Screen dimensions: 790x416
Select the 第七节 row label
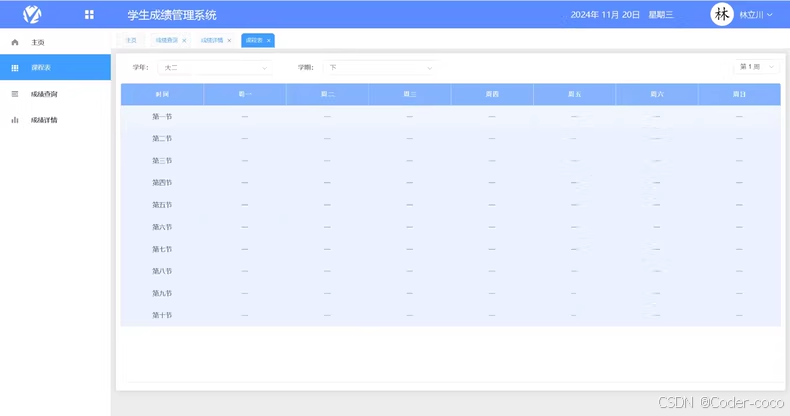[162, 249]
